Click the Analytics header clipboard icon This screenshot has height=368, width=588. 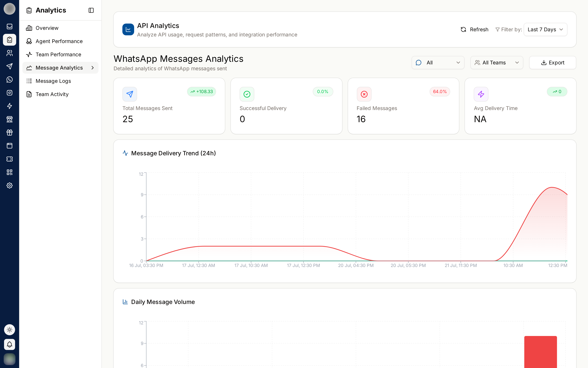[x=29, y=10]
